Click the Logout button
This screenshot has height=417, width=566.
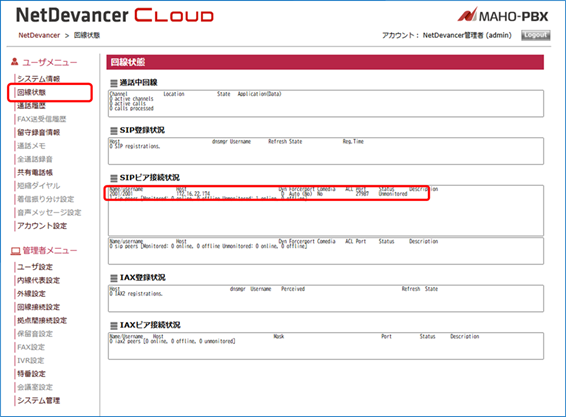click(535, 35)
